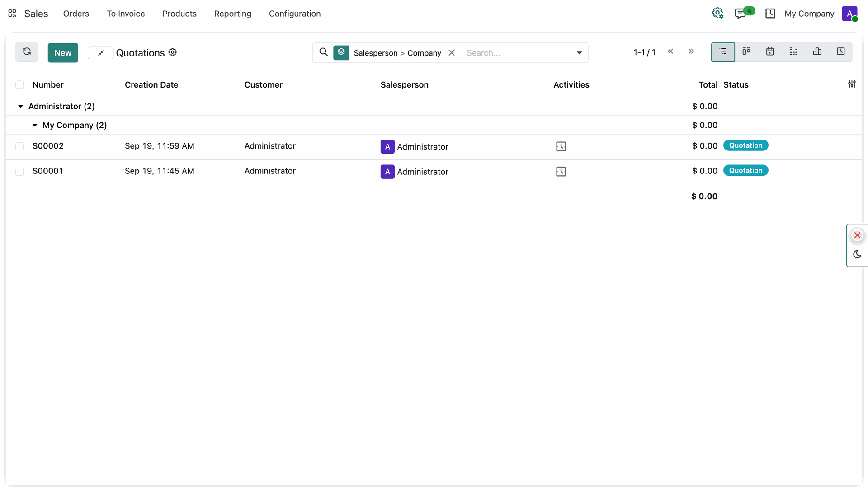Open the Products menu

pyautogui.click(x=179, y=14)
